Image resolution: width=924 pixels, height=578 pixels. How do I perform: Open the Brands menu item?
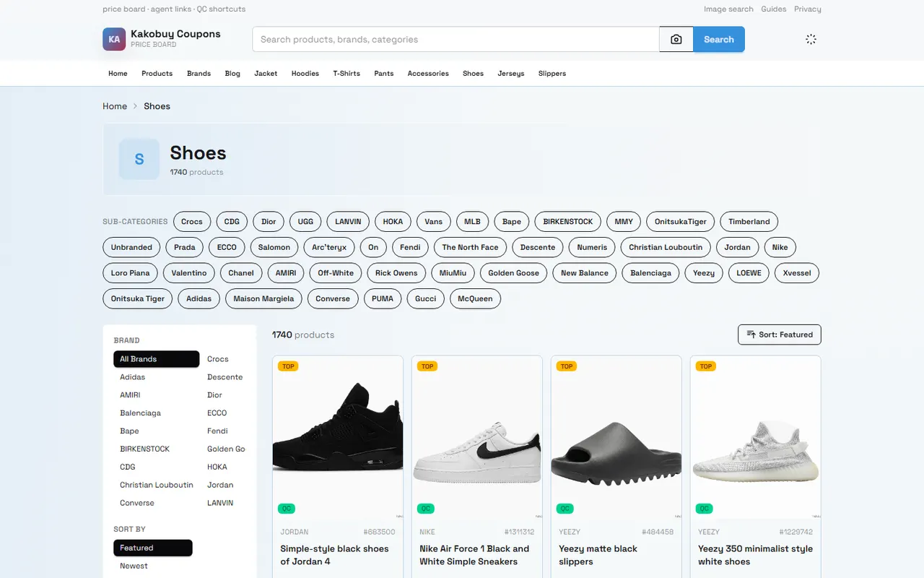coord(199,74)
